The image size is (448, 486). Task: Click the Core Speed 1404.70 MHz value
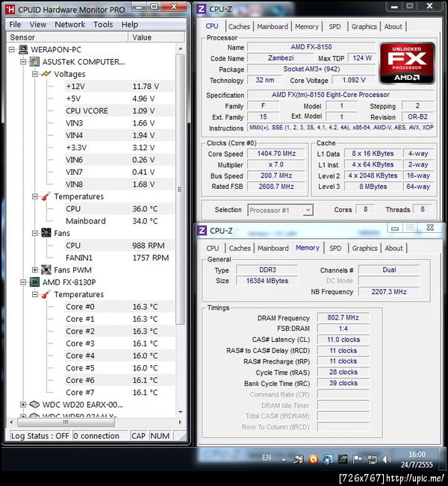pyautogui.click(x=276, y=154)
